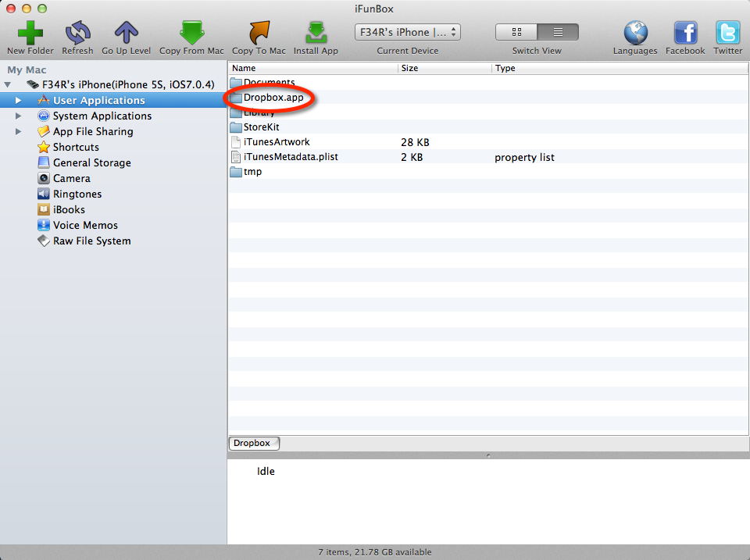750x560 pixels.
Task: Click the My Mac sidebar heading
Action: pos(27,70)
